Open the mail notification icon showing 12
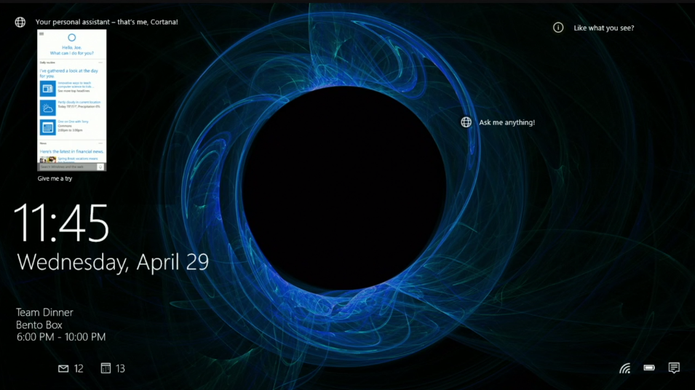The height and width of the screenshot is (390, 695). [x=63, y=368]
